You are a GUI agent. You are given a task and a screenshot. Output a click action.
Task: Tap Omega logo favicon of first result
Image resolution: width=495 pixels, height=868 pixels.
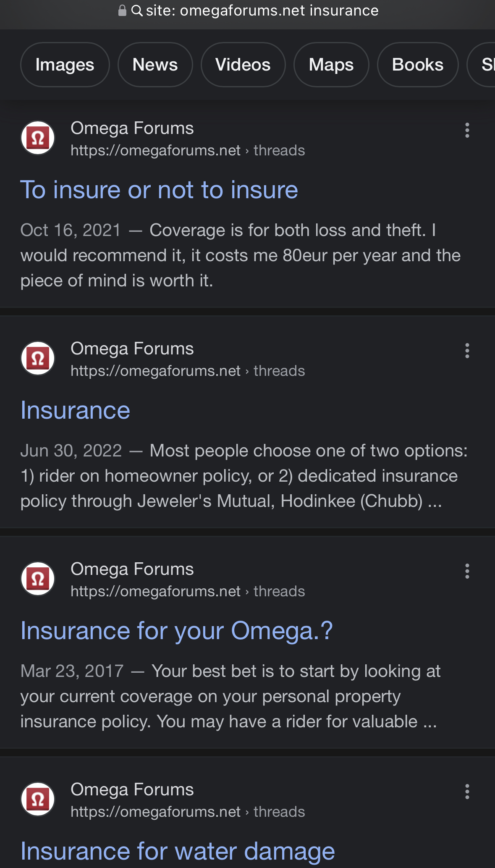[x=38, y=138]
